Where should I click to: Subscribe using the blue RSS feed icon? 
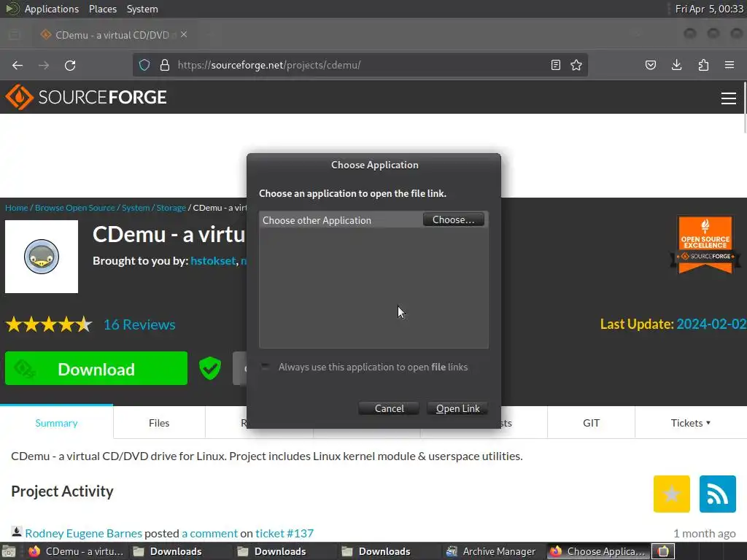(718, 494)
